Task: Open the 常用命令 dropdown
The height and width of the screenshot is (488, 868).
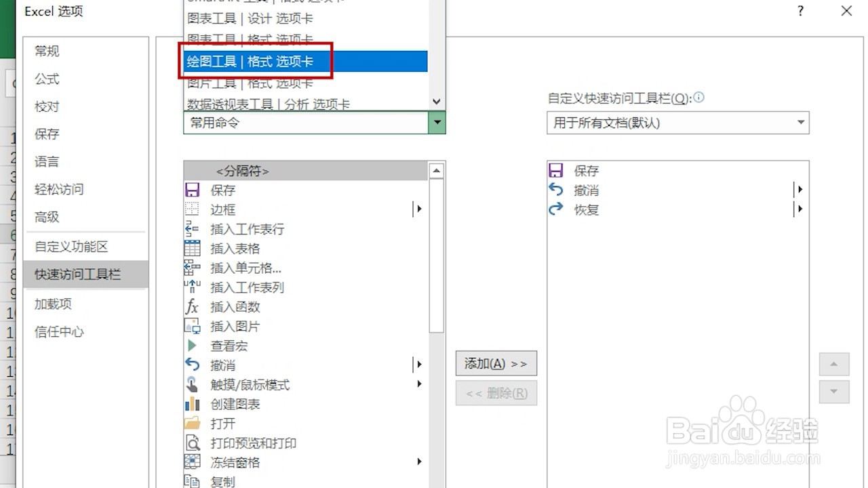Action: 437,123
